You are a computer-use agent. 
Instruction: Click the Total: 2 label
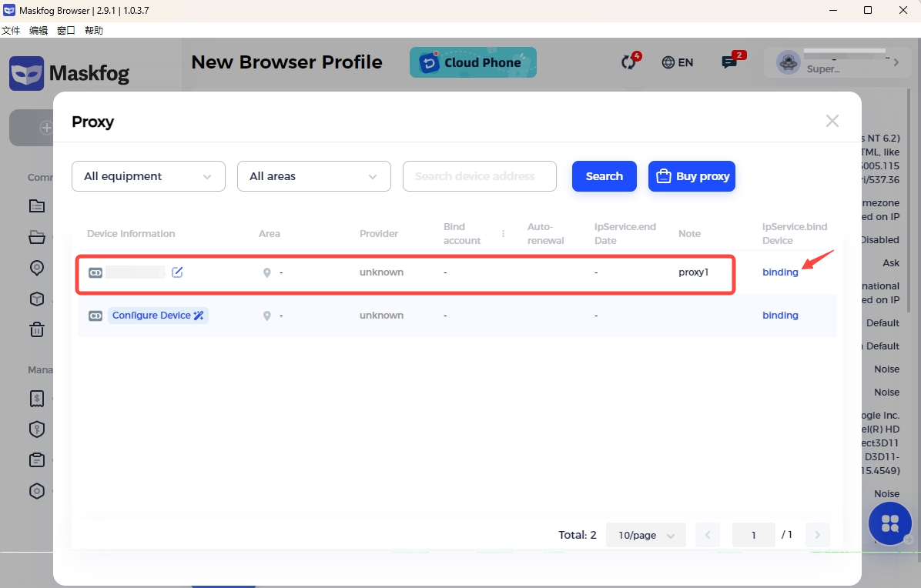(x=578, y=535)
